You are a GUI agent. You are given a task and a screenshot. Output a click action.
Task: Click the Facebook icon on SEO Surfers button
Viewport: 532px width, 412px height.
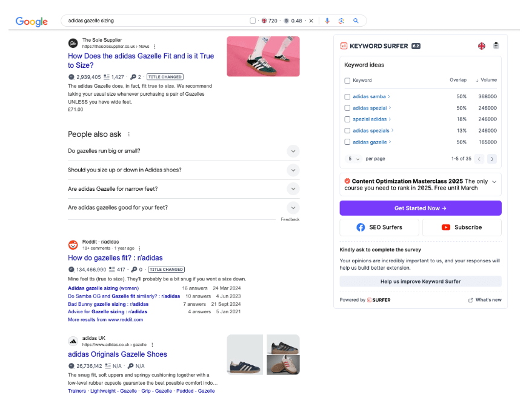click(x=360, y=227)
